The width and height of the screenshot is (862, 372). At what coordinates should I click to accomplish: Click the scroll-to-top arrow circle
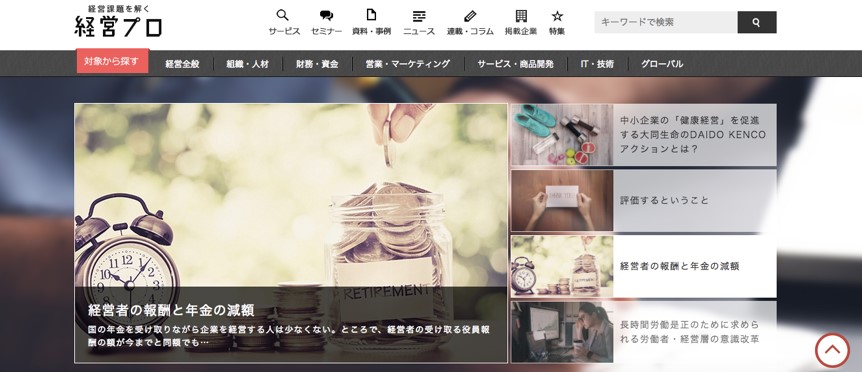(832, 350)
